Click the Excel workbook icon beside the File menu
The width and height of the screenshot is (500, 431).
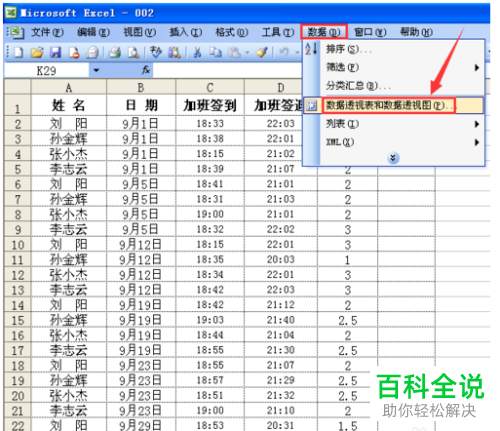click(16, 32)
